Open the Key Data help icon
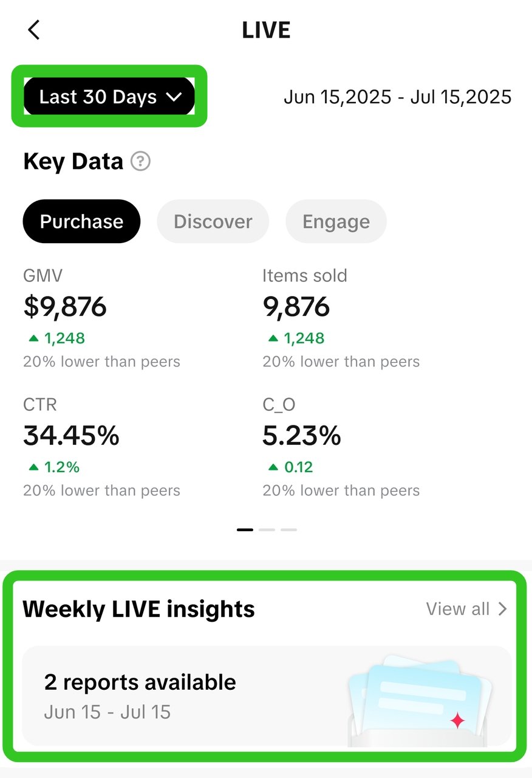The image size is (532, 778). (140, 162)
